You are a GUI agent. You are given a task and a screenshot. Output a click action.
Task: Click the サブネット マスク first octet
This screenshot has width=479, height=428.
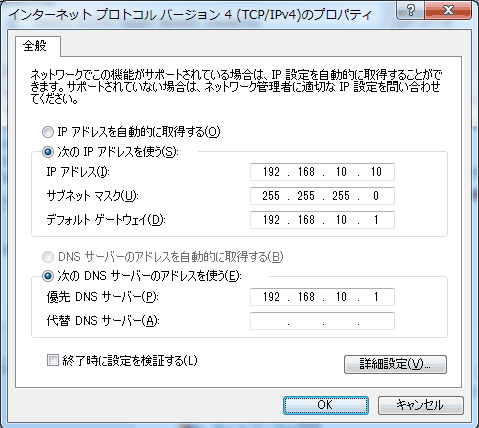point(271,196)
